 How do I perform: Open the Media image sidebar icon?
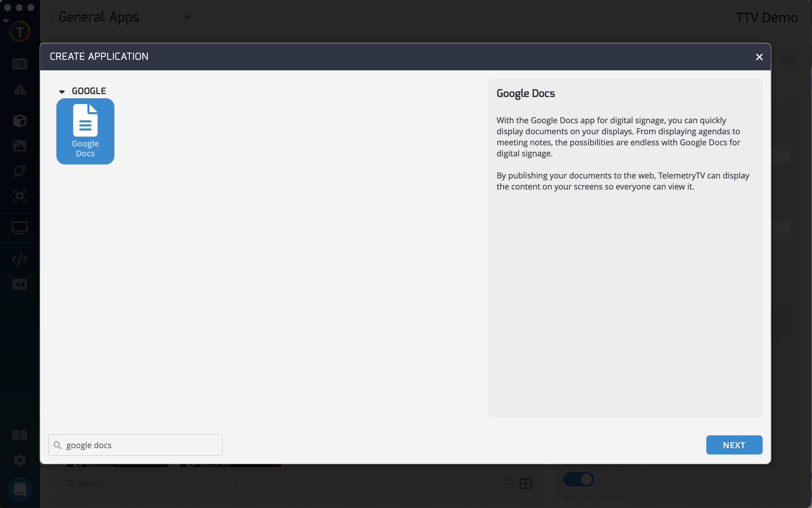(x=19, y=146)
